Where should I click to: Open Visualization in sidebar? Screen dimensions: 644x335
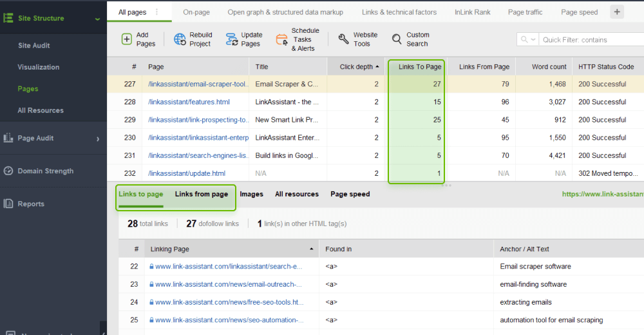tap(39, 67)
